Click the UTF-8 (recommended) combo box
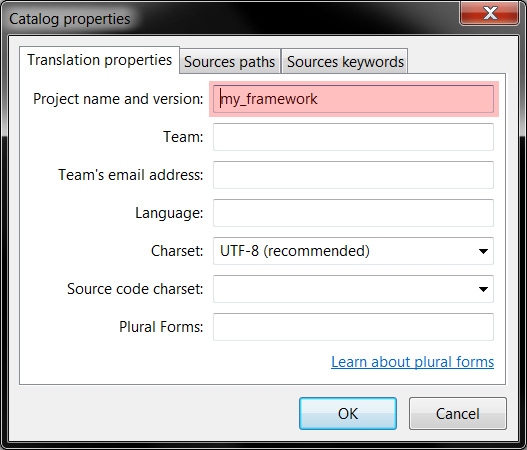The width and height of the screenshot is (527, 450). pos(353,251)
